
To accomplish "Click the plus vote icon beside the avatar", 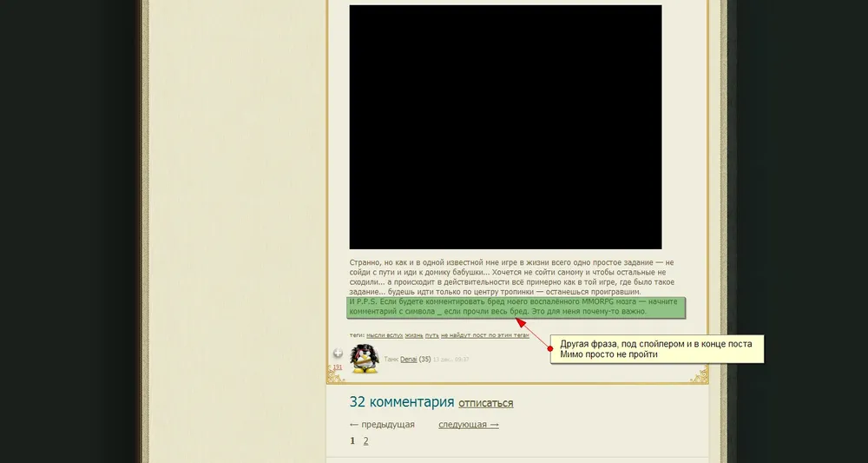I will [338, 354].
